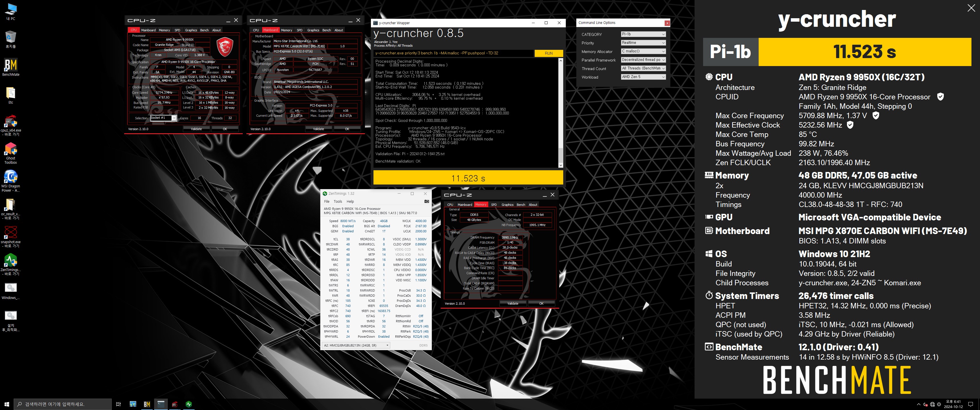Close the Command Line Options window
980x410 pixels.
click(667, 23)
